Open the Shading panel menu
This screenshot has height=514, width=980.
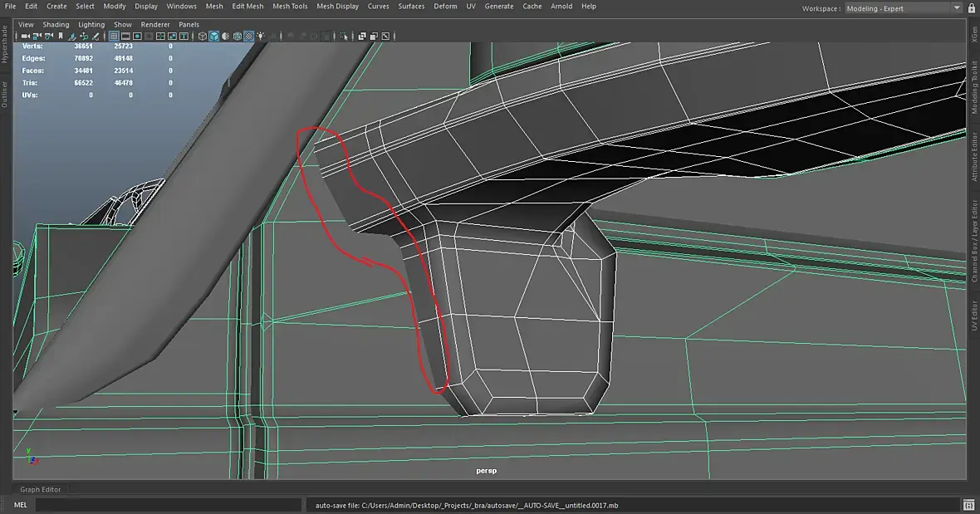tap(56, 25)
